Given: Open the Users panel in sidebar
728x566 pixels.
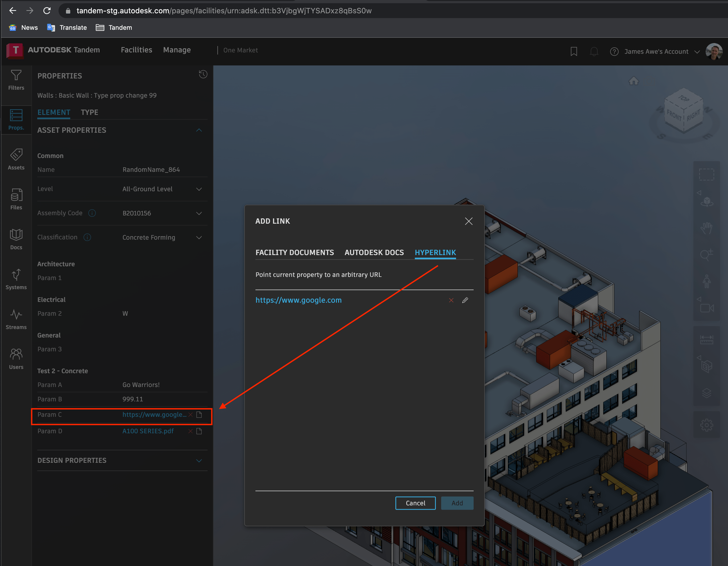Looking at the screenshot, I should 16,359.
